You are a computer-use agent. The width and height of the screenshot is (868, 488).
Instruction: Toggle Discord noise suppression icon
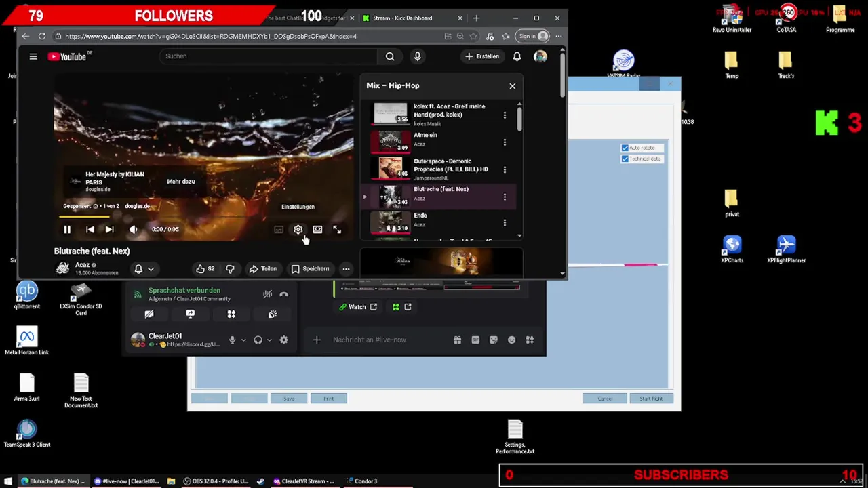pyautogui.click(x=267, y=295)
